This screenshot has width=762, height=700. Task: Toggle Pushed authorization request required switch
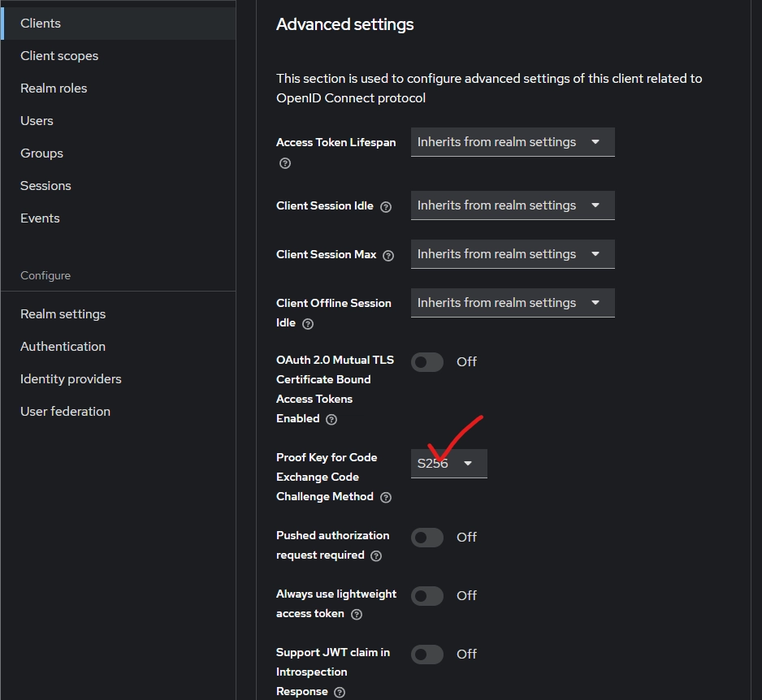coord(427,538)
